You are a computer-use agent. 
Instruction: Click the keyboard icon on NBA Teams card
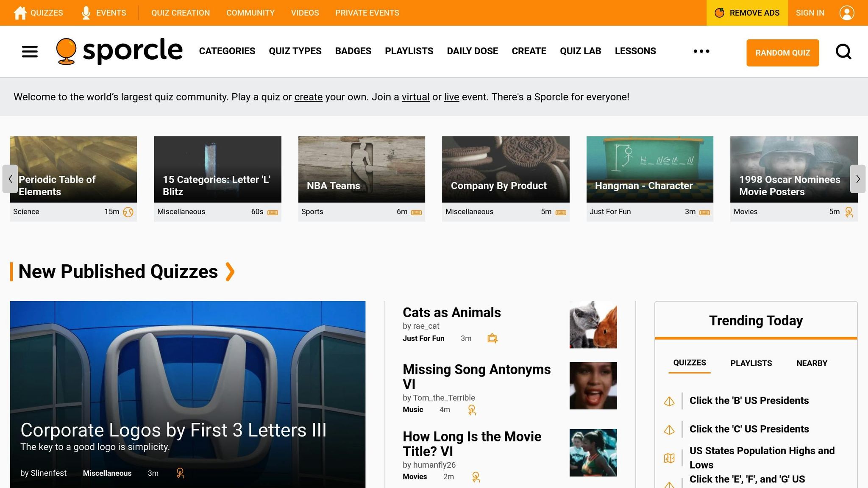click(x=416, y=212)
